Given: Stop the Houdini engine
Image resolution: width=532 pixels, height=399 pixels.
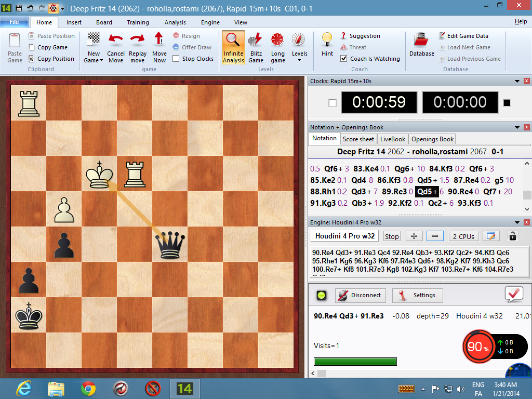Looking at the screenshot, I should [392, 236].
